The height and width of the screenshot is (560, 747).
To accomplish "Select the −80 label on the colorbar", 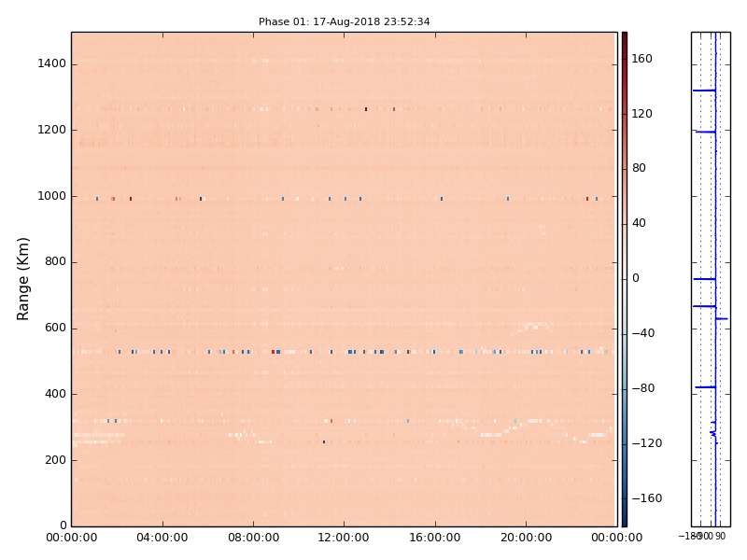I will click(643, 388).
